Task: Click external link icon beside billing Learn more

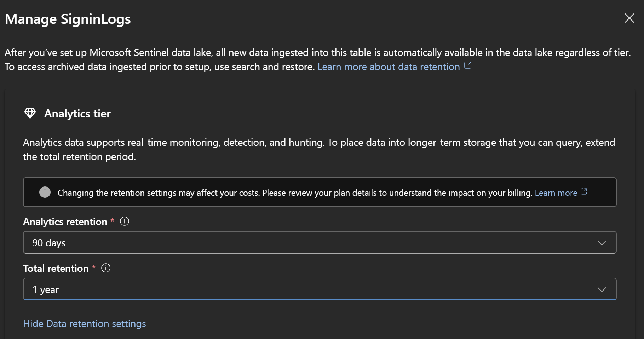Action: 584,191
